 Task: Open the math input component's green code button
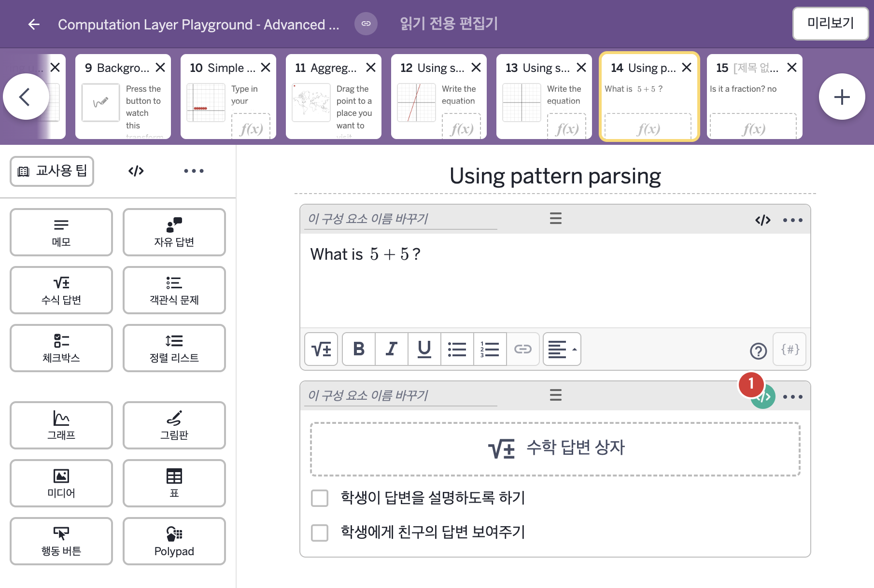tap(763, 397)
